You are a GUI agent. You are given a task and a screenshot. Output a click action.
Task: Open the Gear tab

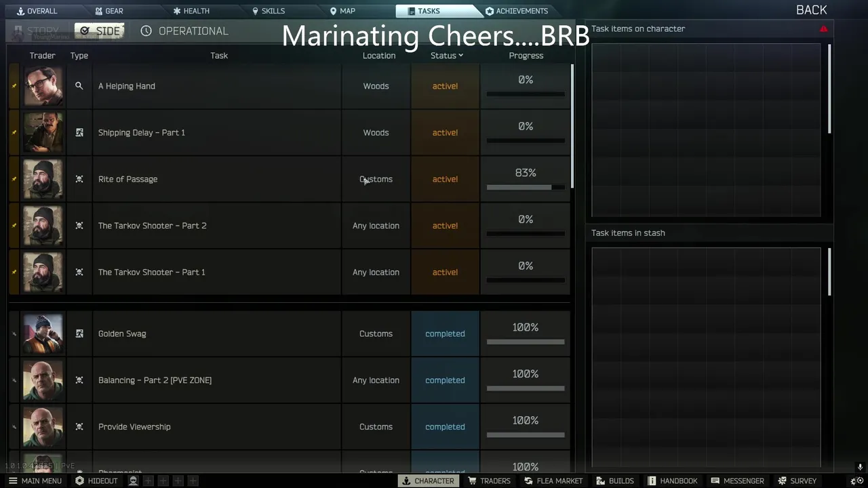tap(108, 11)
